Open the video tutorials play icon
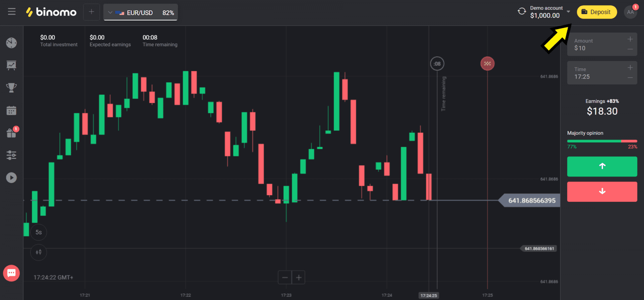Viewport: 644px width, 300px height. 11,178
